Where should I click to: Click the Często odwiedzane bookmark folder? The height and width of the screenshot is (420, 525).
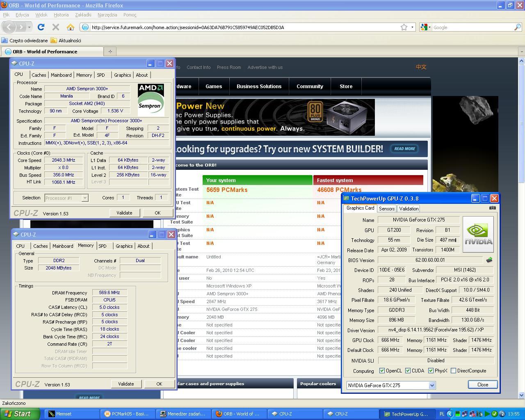point(25,40)
